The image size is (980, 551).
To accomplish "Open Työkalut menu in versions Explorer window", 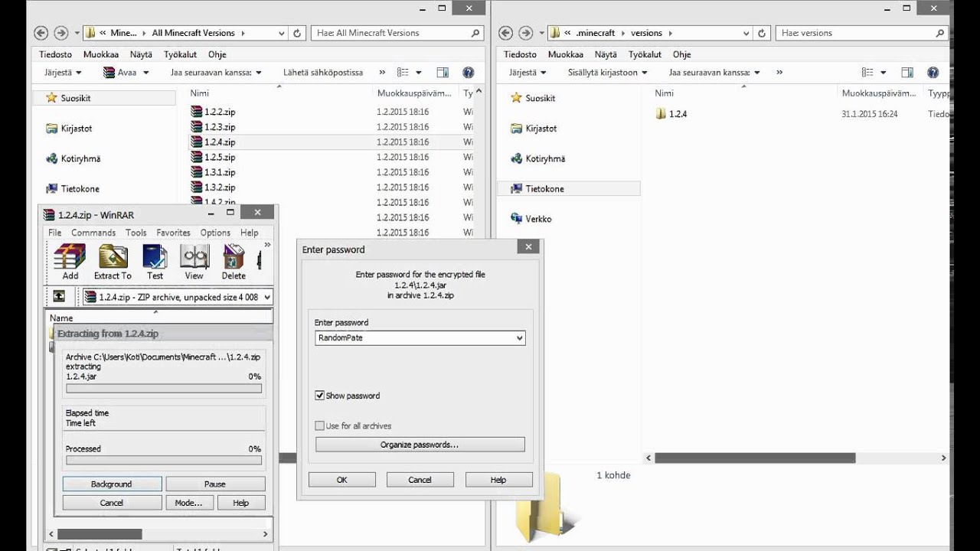I will [645, 54].
